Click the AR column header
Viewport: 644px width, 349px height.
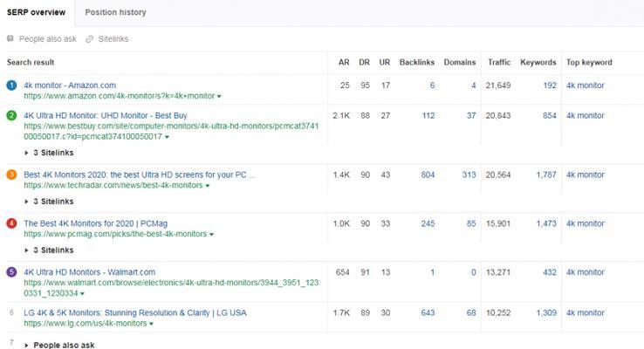(344, 63)
